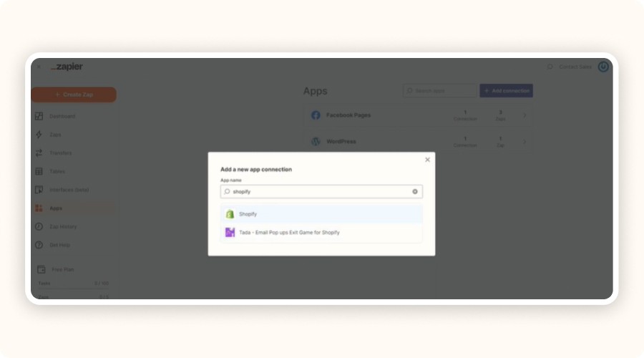Focus the Search apps field
Screen dimensions: 644x358
point(440,91)
